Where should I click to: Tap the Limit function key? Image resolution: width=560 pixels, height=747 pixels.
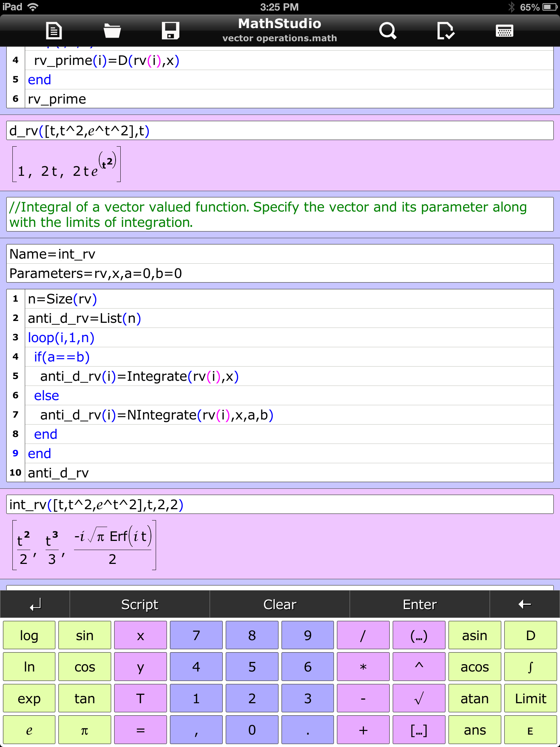pyautogui.click(x=530, y=698)
